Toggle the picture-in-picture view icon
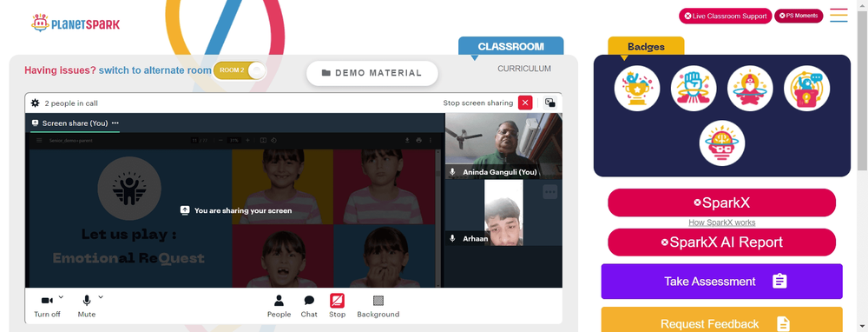 click(549, 103)
